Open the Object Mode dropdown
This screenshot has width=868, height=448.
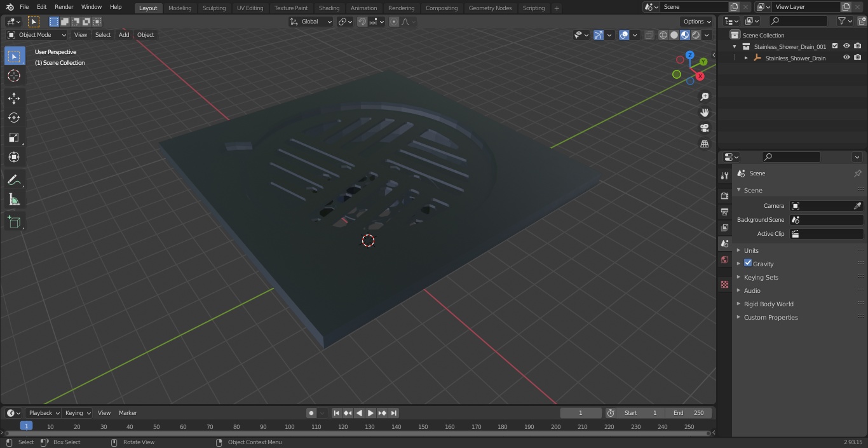pyautogui.click(x=37, y=35)
